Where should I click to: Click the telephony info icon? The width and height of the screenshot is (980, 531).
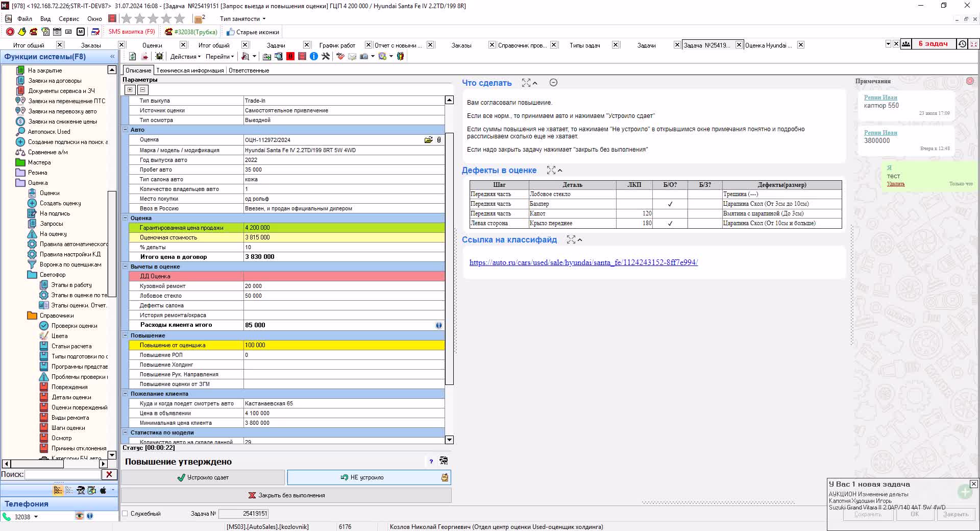(x=90, y=516)
